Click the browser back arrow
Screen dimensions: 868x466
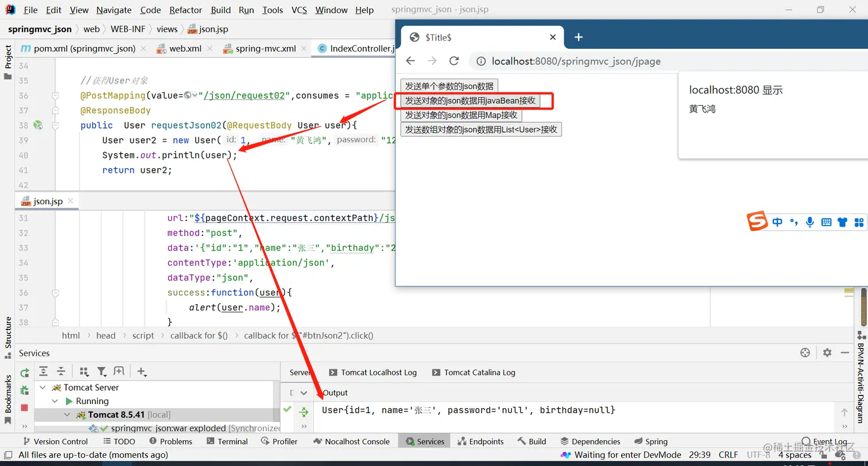click(x=410, y=61)
